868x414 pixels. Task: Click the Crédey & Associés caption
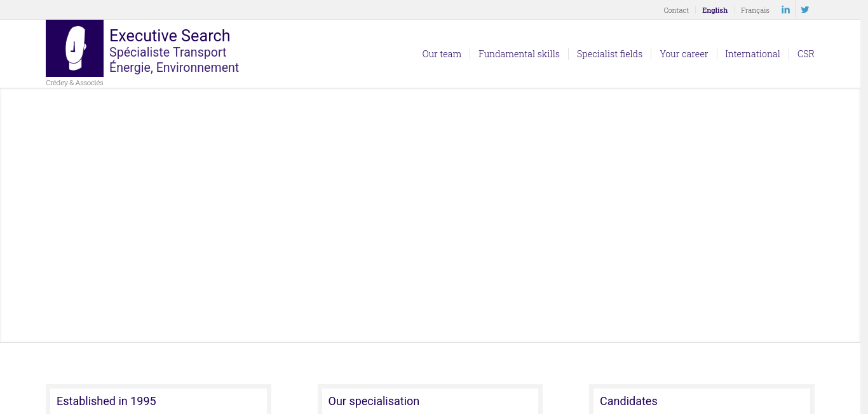[x=74, y=83]
